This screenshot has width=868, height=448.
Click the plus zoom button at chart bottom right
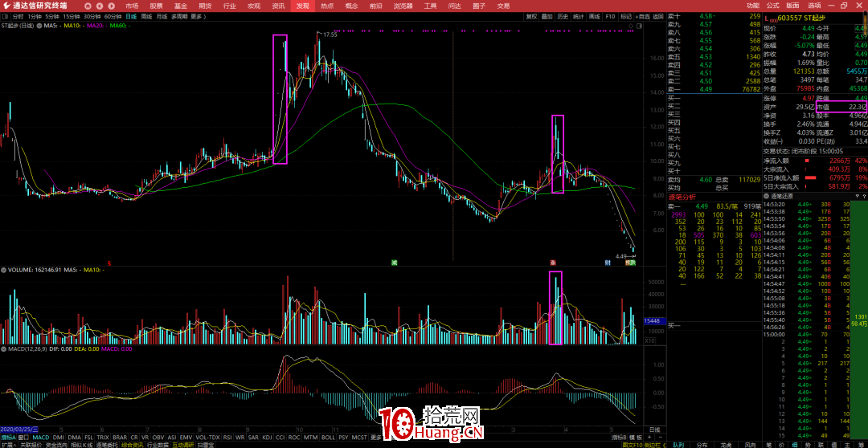click(649, 437)
